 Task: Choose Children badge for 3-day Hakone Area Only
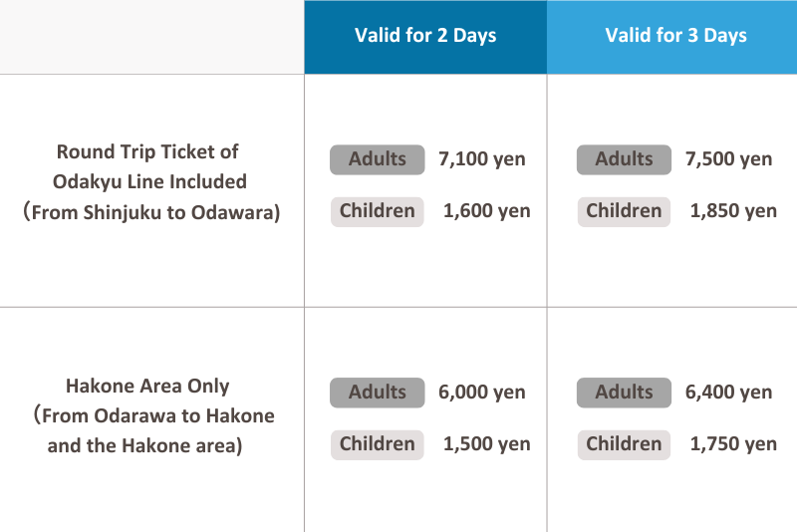[624, 444]
